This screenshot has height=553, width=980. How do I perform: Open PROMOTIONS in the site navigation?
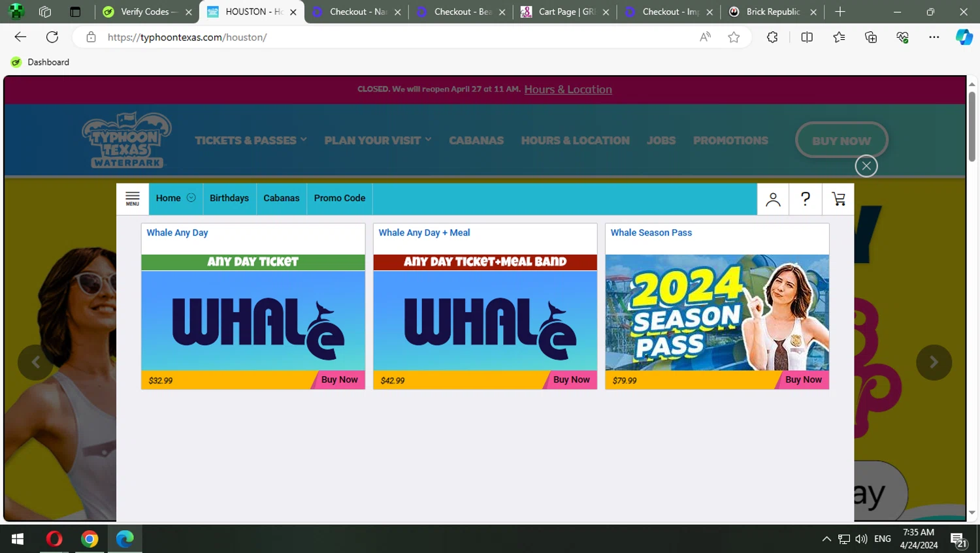pos(730,140)
